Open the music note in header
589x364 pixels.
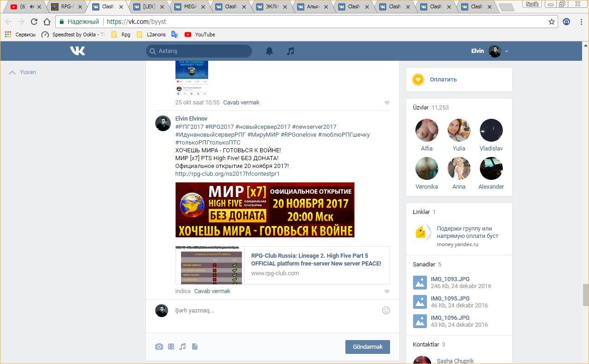[290, 51]
